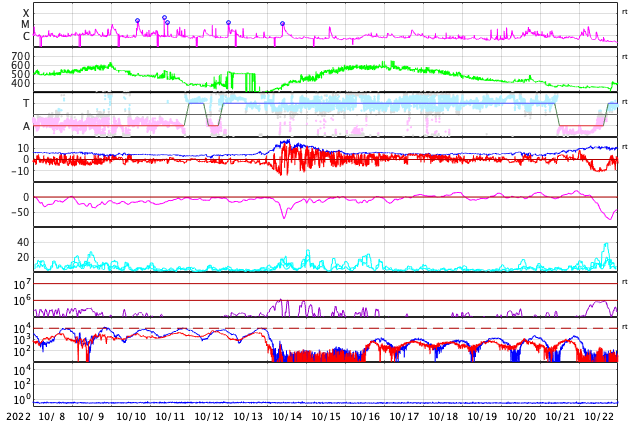Click the 10^7 axis label
The width and height of the screenshot is (634, 424).
22,284
